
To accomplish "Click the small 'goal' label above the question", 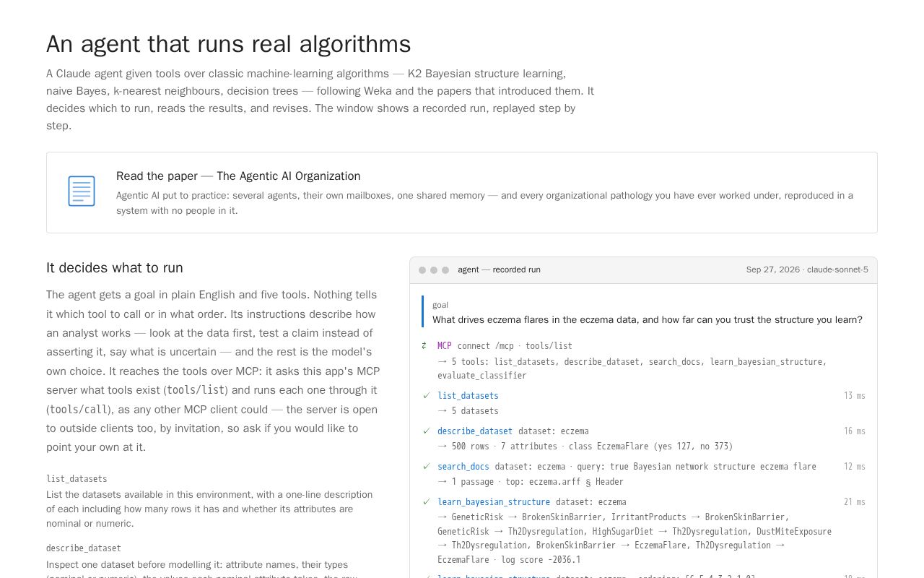I will pyautogui.click(x=440, y=305).
